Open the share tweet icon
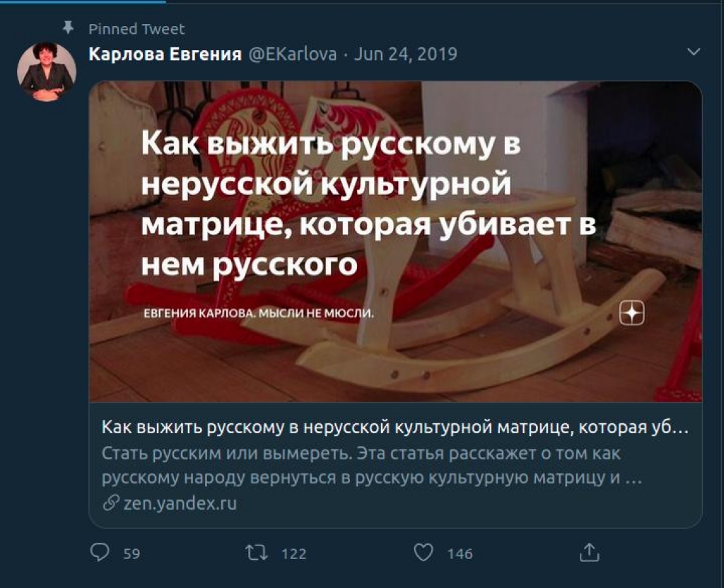The image size is (724, 588). (x=589, y=552)
